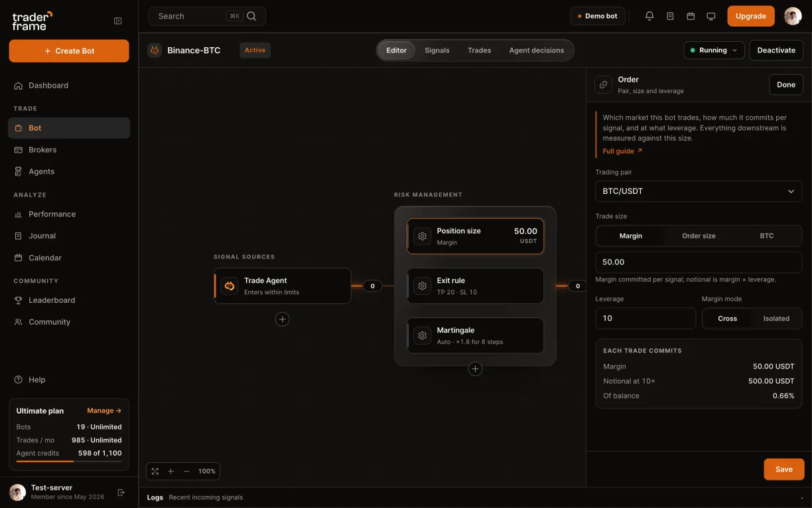The height and width of the screenshot is (508, 812).
Task: Open Leaderboard in the sidebar
Action: click(69, 300)
